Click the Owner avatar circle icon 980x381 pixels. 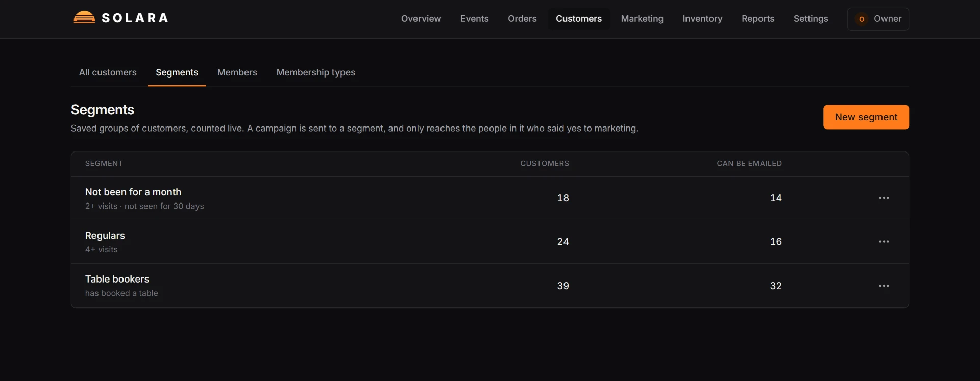(x=862, y=19)
